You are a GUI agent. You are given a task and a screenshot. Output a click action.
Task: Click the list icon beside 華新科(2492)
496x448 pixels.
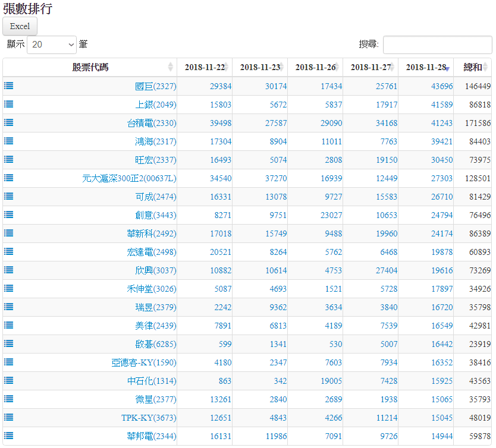(9, 233)
